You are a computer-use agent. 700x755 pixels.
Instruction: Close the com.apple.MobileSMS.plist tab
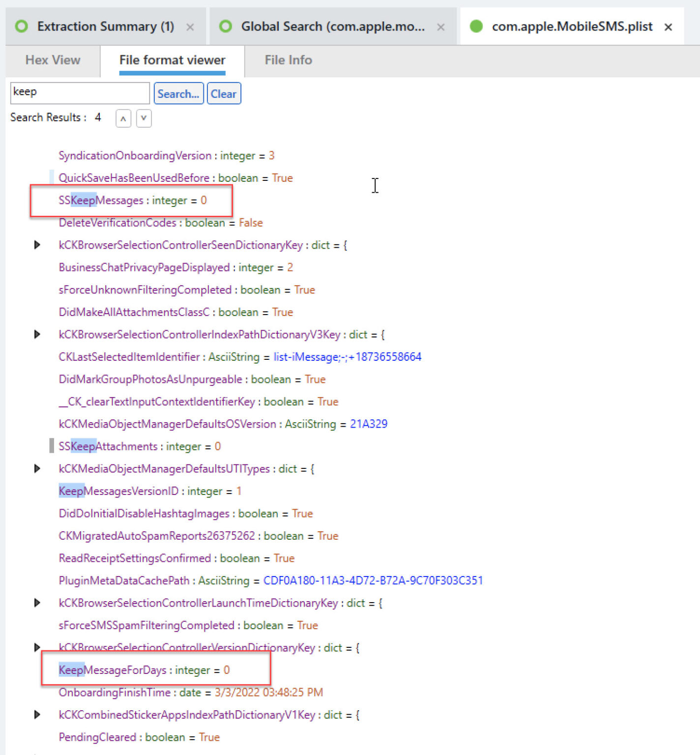pos(668,27)
